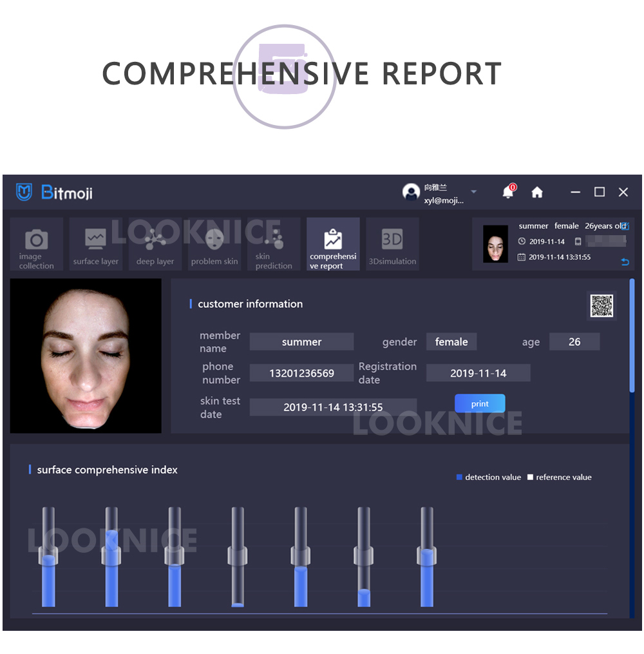
Task: Click the print button
Action: click(480, 403)
